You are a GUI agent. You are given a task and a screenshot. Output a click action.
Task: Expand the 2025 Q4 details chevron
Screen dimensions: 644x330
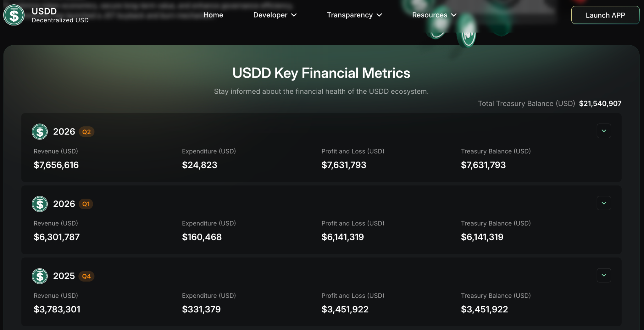604,275
